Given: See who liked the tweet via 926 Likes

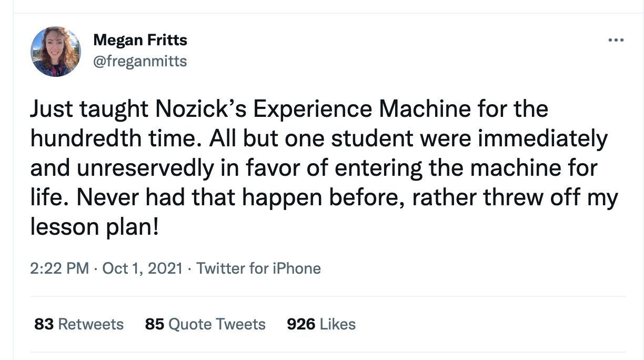Looking at the screenshot, I should point(321,324).
